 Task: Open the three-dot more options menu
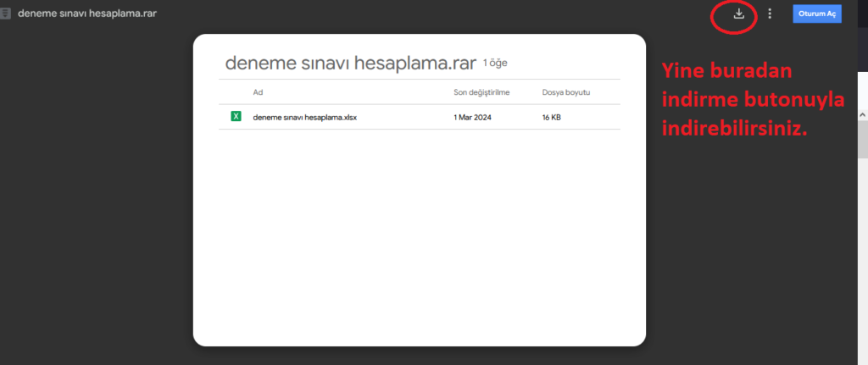770,14
